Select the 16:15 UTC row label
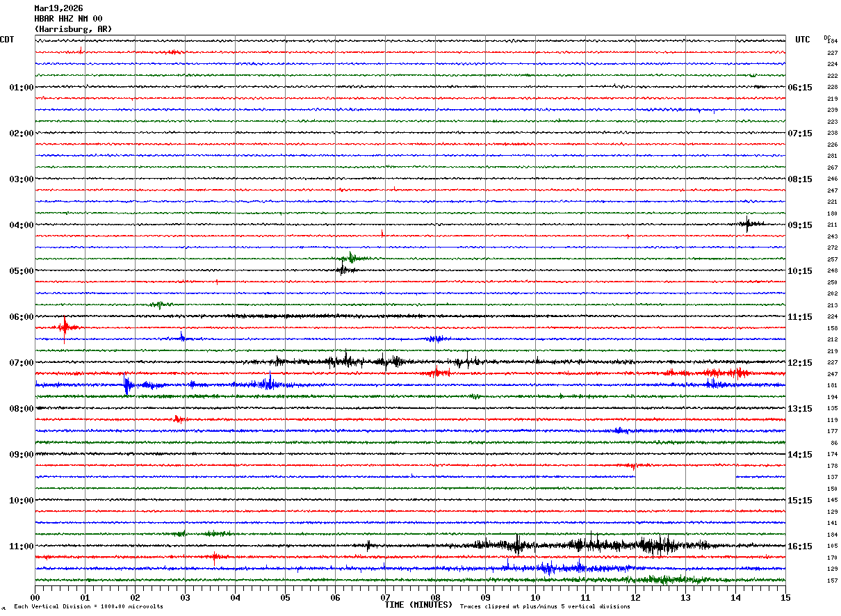 pyautogui.click(x=800, y=546)
